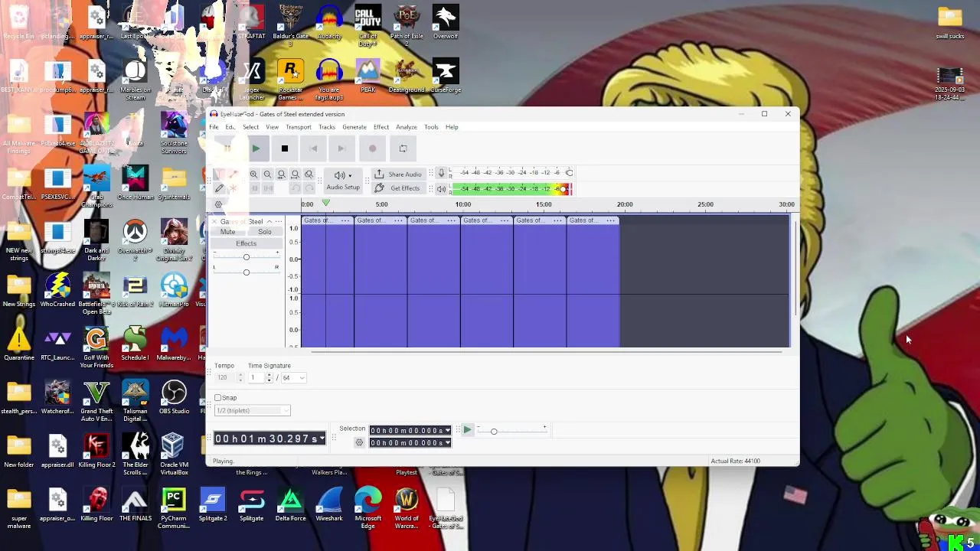
Task: Click time signature numerator stepper arrows
Action: [269, 378]
